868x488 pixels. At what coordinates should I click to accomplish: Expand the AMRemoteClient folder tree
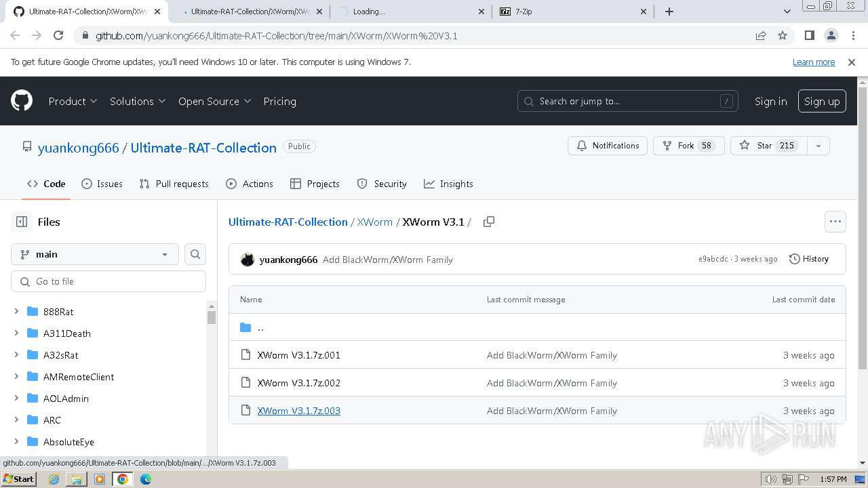16,377
